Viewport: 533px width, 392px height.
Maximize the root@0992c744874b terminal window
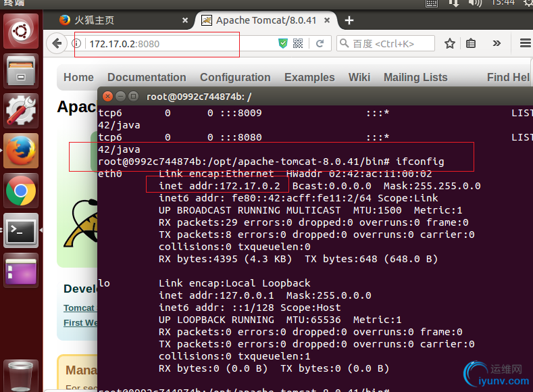[x=133, y=97]
